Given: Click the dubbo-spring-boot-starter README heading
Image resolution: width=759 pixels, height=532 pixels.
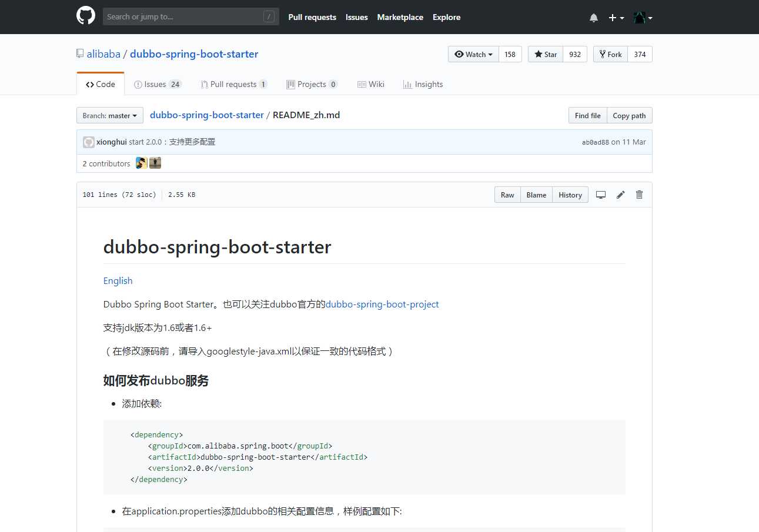Looking at the screenshot, I should [218, 246].
